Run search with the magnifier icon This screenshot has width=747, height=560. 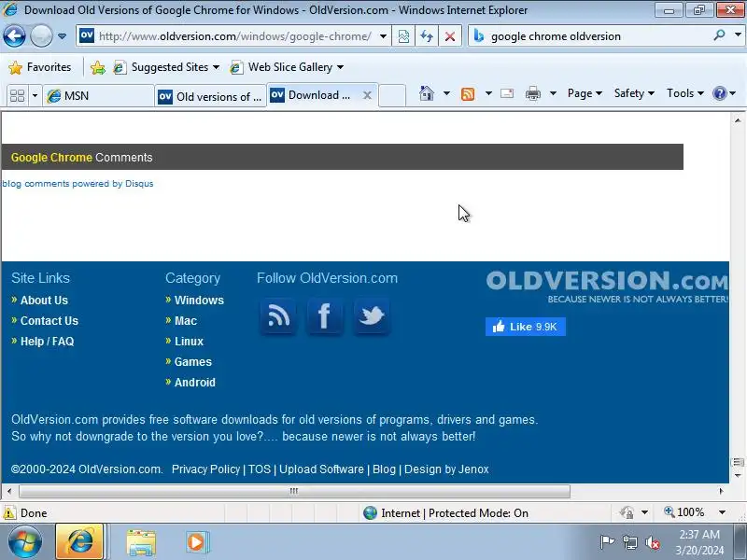click(x=719, y=35)
